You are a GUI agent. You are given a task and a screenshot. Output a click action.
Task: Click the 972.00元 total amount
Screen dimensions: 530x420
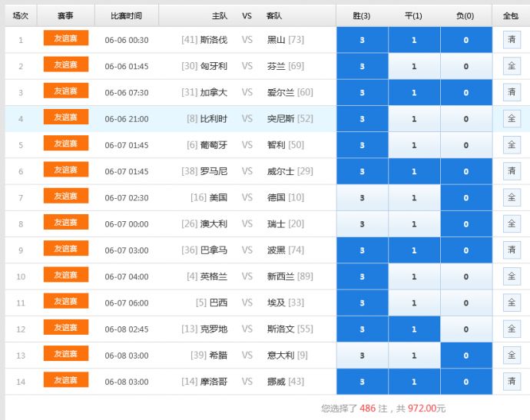pyautogui.click(x=426, y=408)
